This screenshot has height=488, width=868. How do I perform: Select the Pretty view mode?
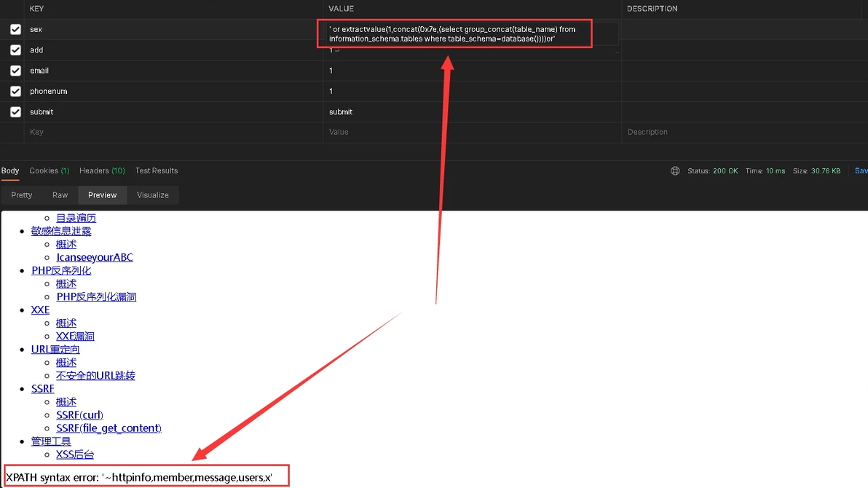coord(22,195)
